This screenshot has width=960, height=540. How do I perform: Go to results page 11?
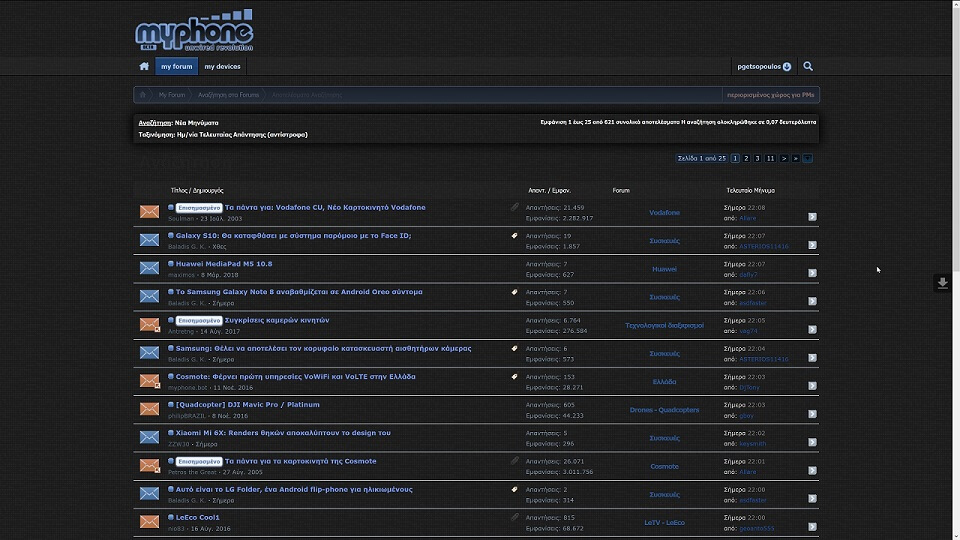coord(770,159)
